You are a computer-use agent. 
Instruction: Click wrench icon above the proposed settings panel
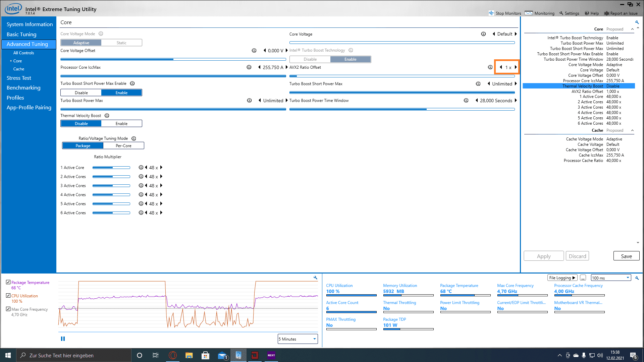(637, 22)
